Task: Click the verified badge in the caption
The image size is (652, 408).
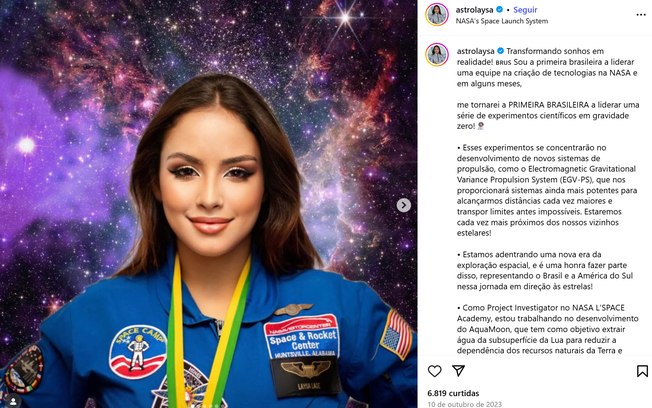Action: (501, 51)
